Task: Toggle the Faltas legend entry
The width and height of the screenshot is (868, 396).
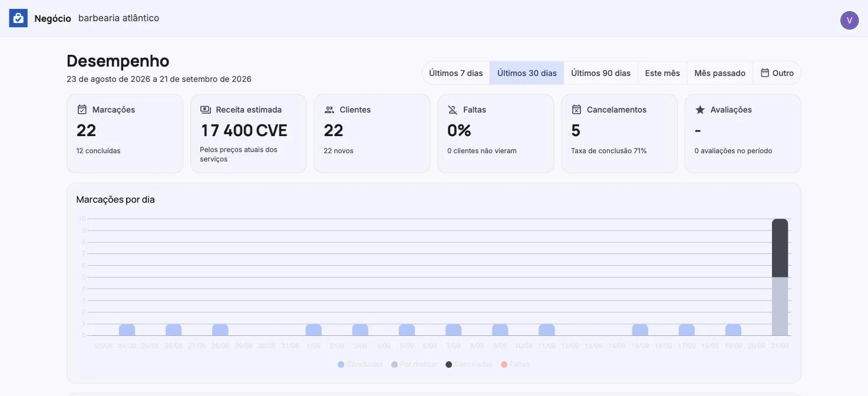Action: coord(515,364)
